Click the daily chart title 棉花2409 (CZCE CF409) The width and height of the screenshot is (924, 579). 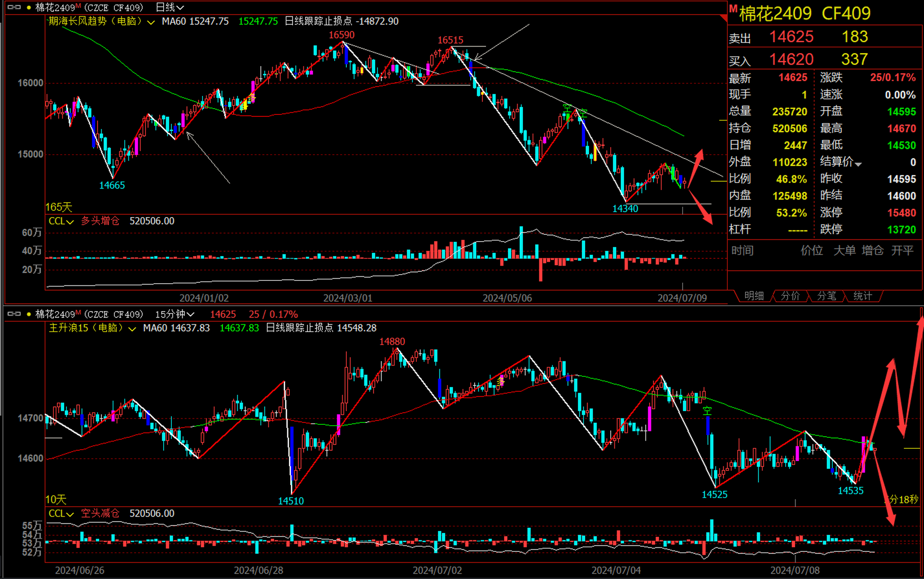point(89,8)
